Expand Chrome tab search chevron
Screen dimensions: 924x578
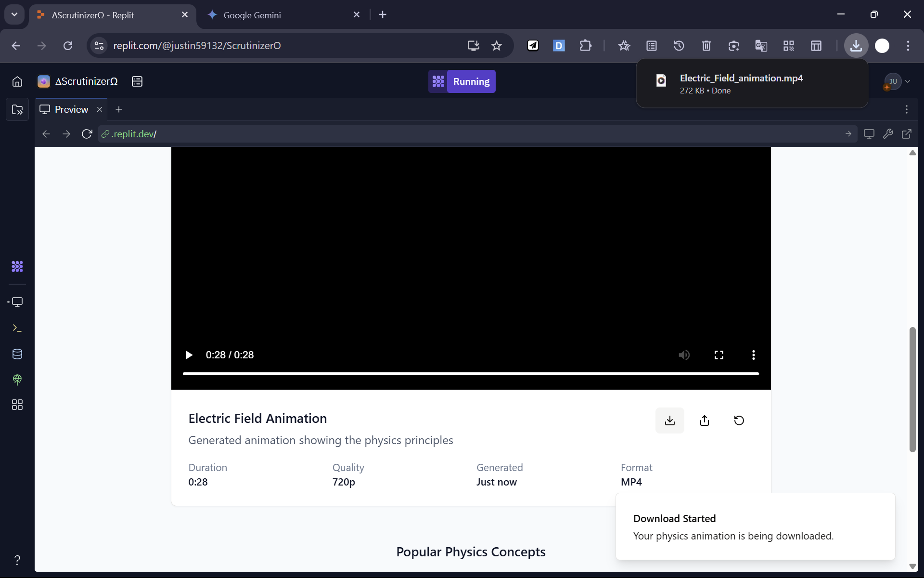tap(14, 14)
